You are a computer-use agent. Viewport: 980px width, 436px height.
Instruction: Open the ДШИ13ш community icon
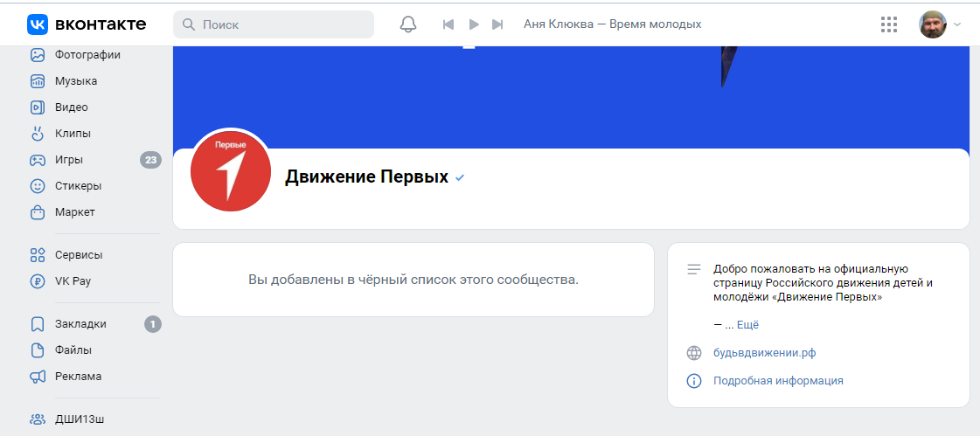(38, 419)
